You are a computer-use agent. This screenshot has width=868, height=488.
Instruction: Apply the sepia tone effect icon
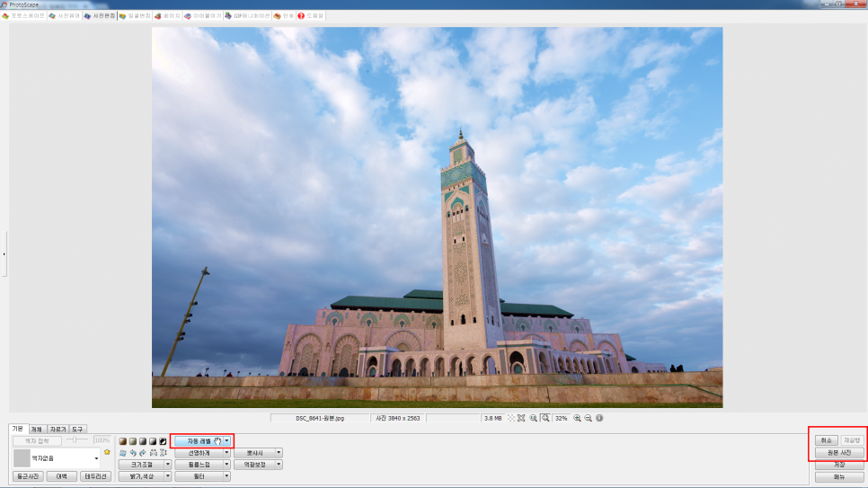(x=123, y=441)
